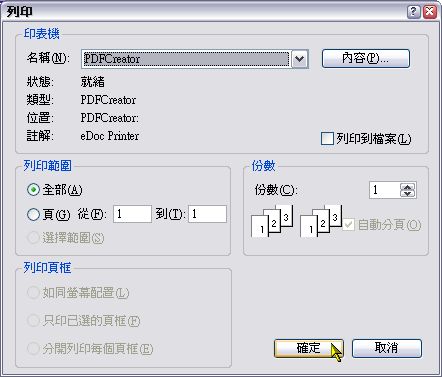Click the collated pages icon beside the checkbox
The image size is (442, 377).
click(x=321, y=221)
